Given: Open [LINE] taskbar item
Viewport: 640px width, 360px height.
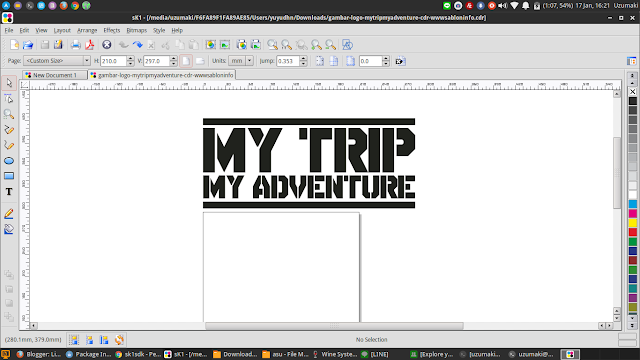Looking at the screenshot, I should tap(375, 354).
